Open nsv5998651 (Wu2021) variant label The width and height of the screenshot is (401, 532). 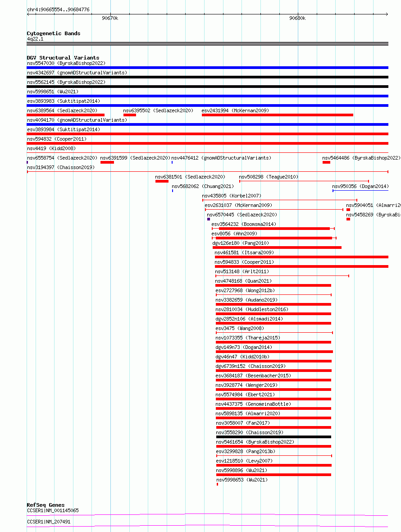[53, 92]
